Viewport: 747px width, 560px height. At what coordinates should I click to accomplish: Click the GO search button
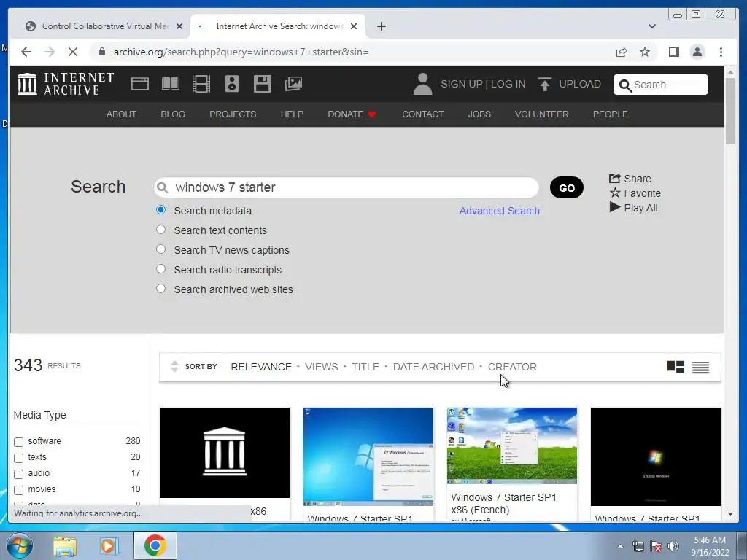pos(566,187)
